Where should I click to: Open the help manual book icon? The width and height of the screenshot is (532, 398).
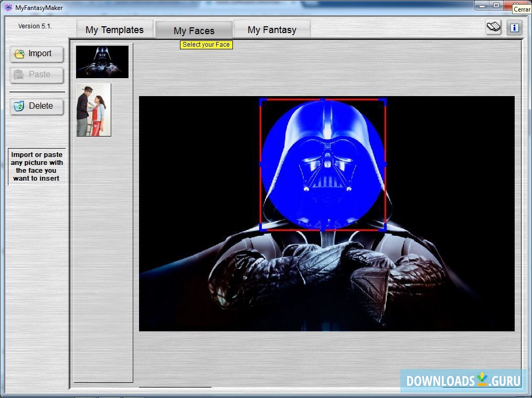pyautogui.click(x=493, y=27)
